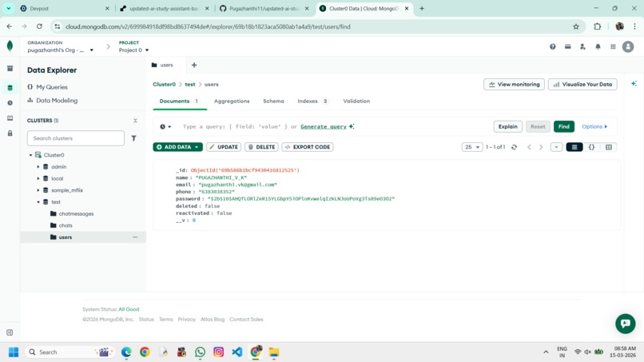Switch to the Devpost browser tab
This screenshot has width=644, height=362.
(x=65, y=8)
